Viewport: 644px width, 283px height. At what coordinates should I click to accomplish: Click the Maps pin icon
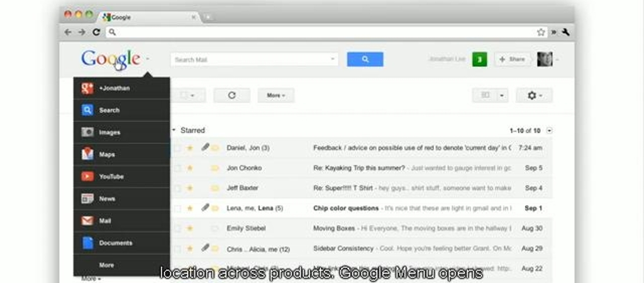(x=87, y=154)
